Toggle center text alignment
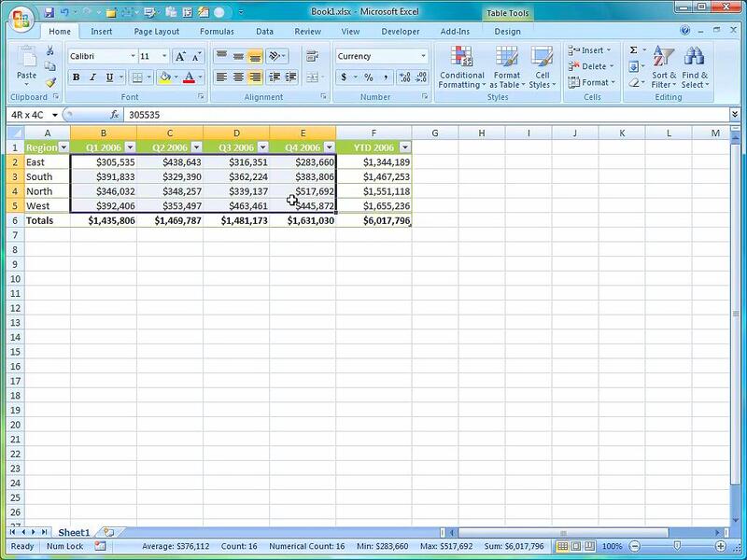The image size is (747, 560). click(x=239, y=77)
